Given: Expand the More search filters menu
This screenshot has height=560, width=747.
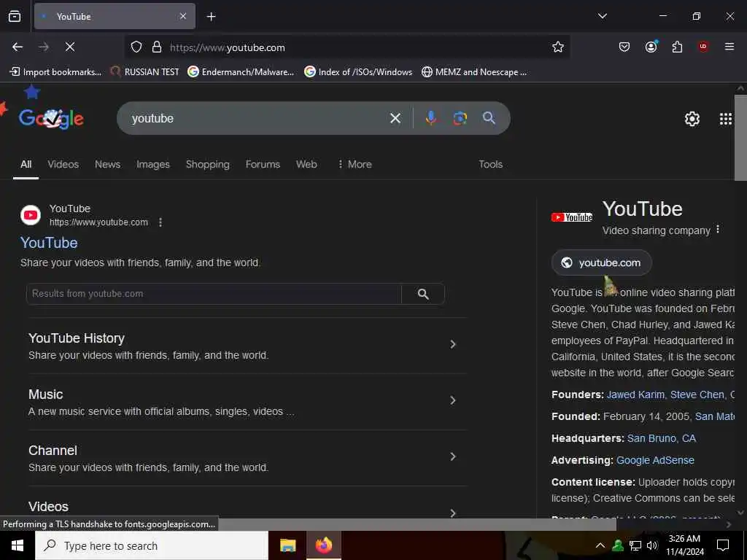Looking at the screenshot, I should point(355,164).
